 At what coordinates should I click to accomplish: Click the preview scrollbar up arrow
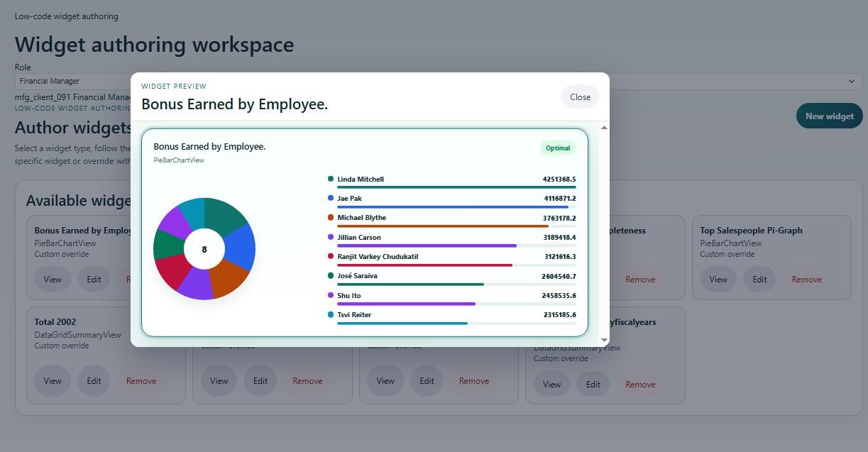click(604, 128)
